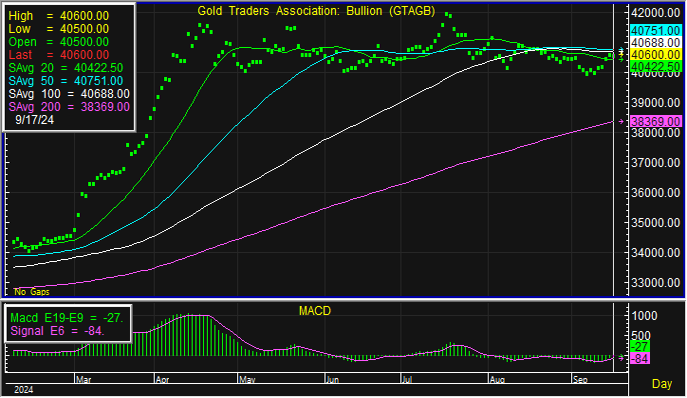Click the Sep month label on time axis

click(x=580, y=380)
